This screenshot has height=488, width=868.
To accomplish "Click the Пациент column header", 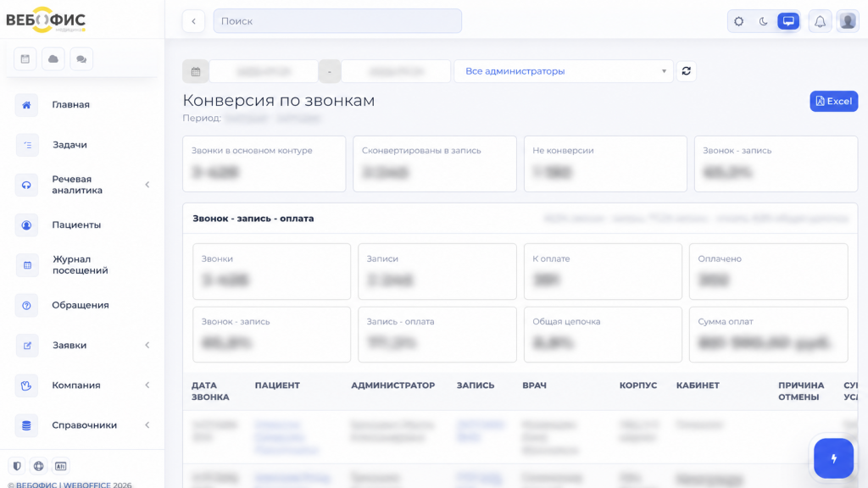I will (x=277, y=385).
